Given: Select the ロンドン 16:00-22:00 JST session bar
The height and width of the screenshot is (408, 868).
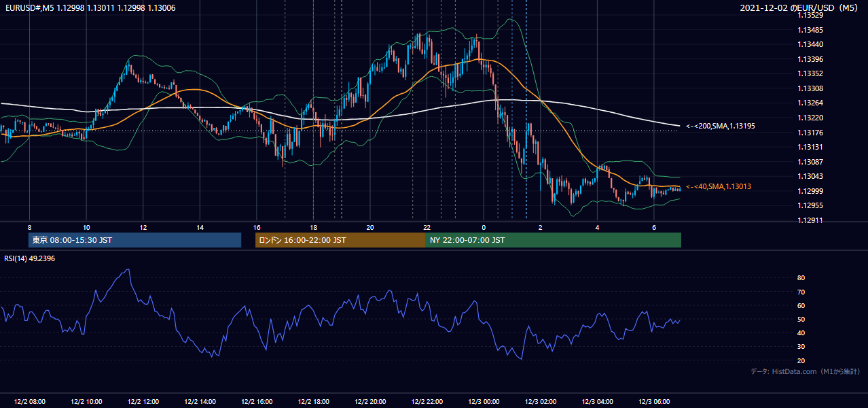Looking at the screenshot, I should tap(340, 240).
